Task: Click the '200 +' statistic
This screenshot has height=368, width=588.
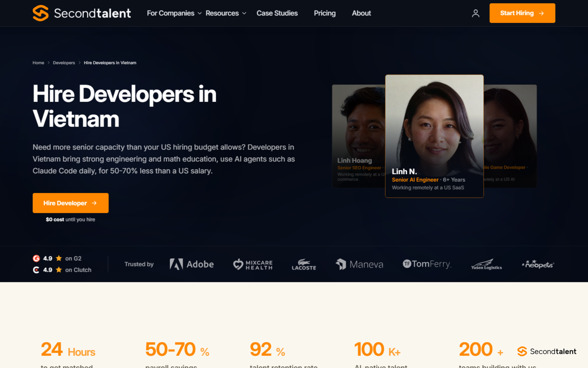Action: click(481, 349)
